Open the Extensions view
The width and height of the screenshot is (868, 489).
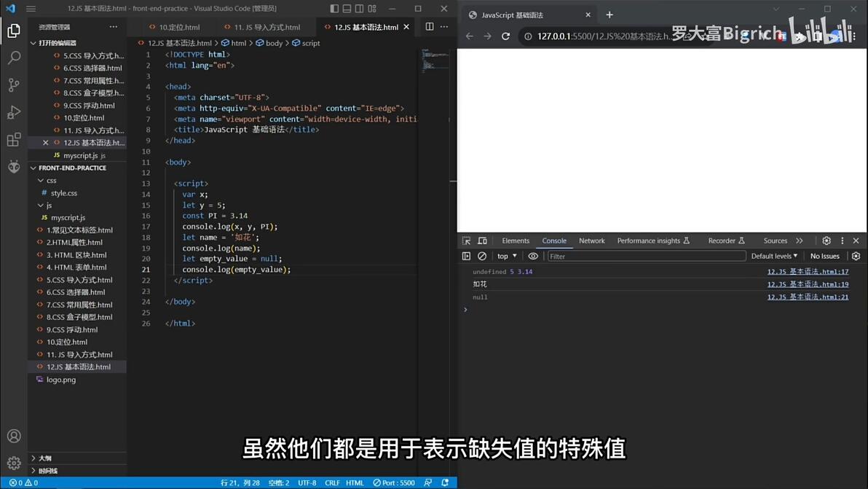click(x=14, y=139)
